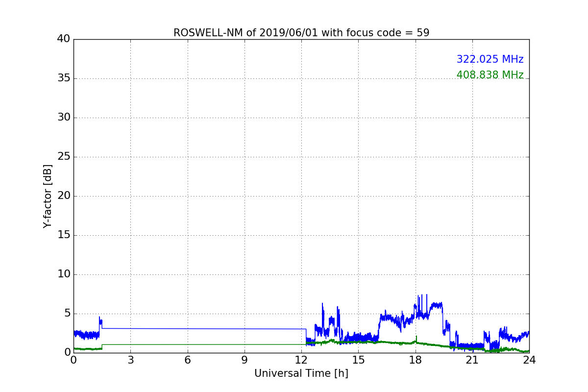588x392 pixels.
Task: Click the x-axis tick label 21
Action: coord(472,360)
